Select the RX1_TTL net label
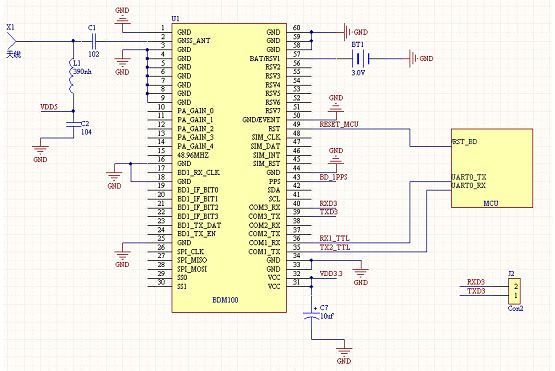Screen dimensions: 555x371 (x=334, y=238)
